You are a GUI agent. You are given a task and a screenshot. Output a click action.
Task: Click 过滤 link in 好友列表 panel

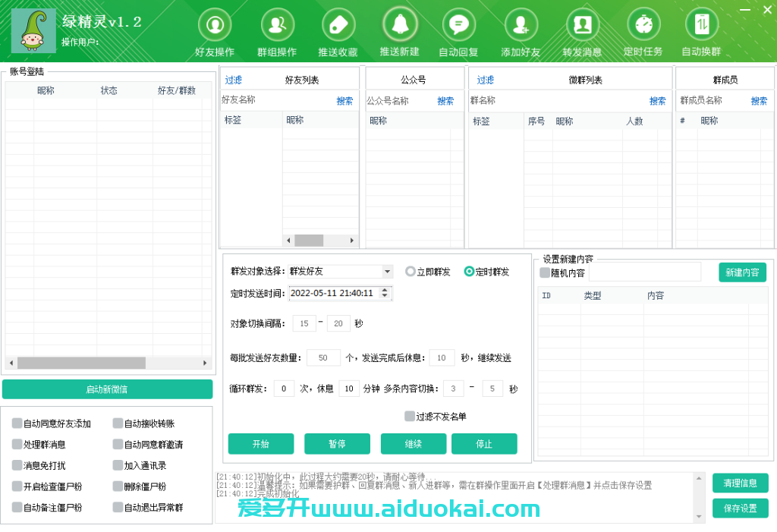tap(234, 80)
